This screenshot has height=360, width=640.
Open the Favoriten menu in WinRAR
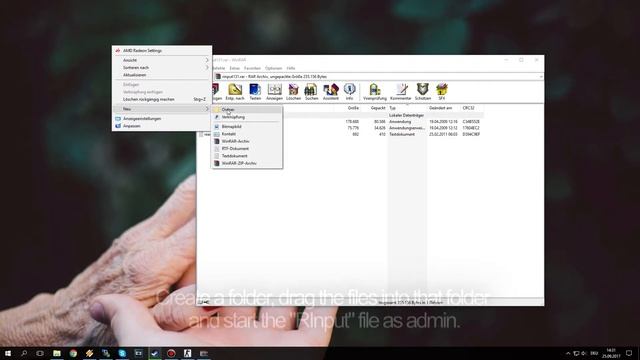pos(252,68)
